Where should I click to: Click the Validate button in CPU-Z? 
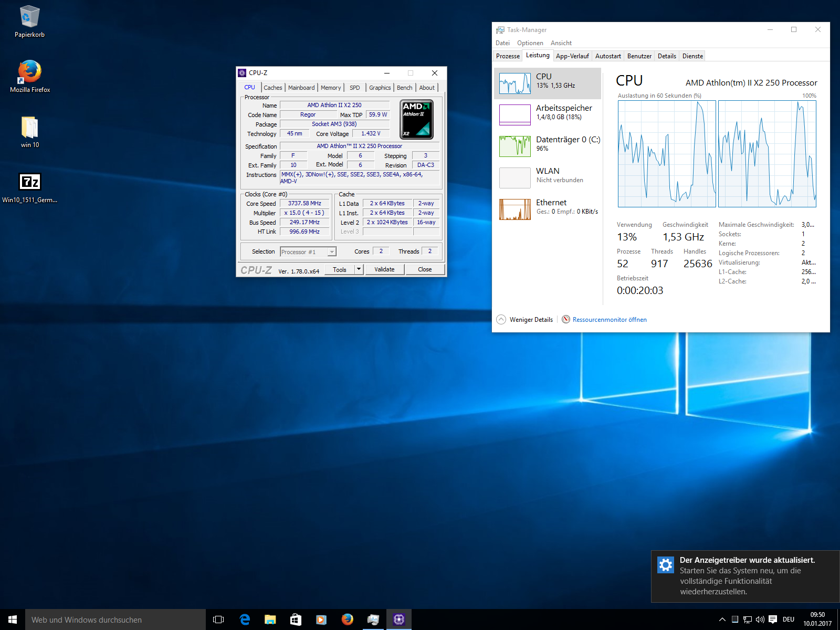384,269
